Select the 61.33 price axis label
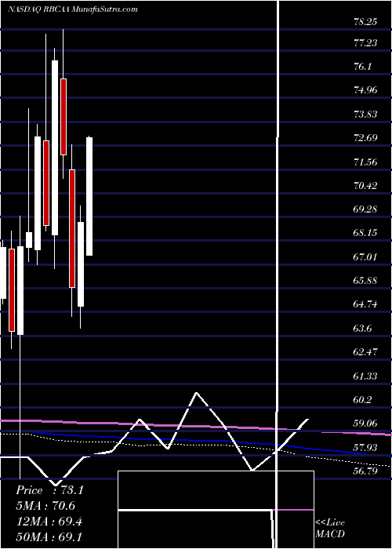Image resolution: width=392 pixels, height=549 pixels. point(365,376)
